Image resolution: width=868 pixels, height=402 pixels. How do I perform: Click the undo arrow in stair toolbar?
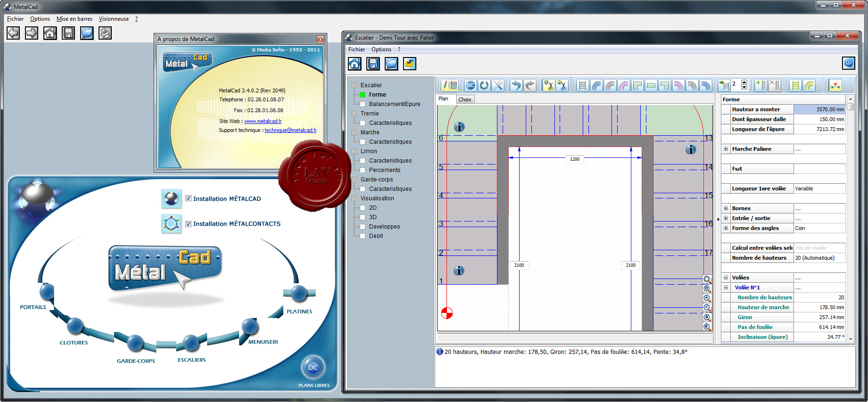click(x=516, y=85)
